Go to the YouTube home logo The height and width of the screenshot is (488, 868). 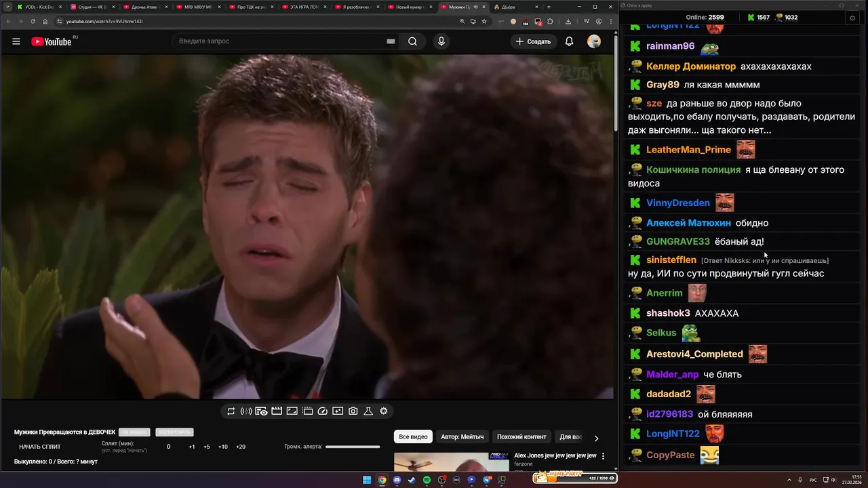[52, 41]
